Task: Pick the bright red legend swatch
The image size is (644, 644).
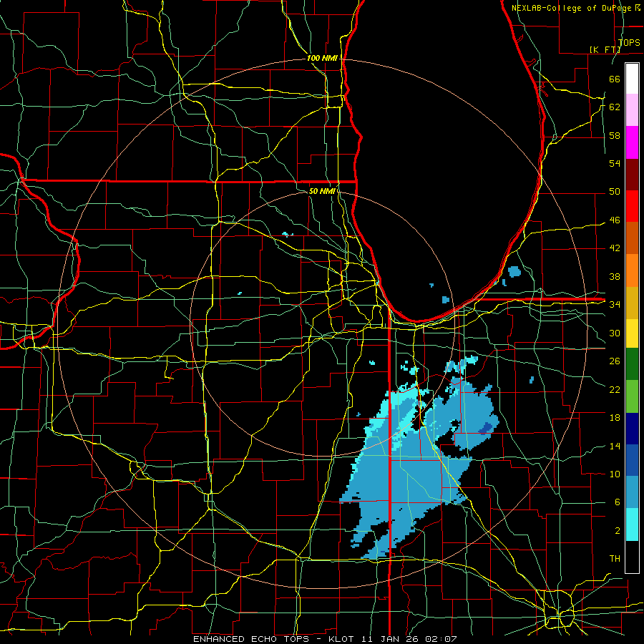Action: click(632, 206)
